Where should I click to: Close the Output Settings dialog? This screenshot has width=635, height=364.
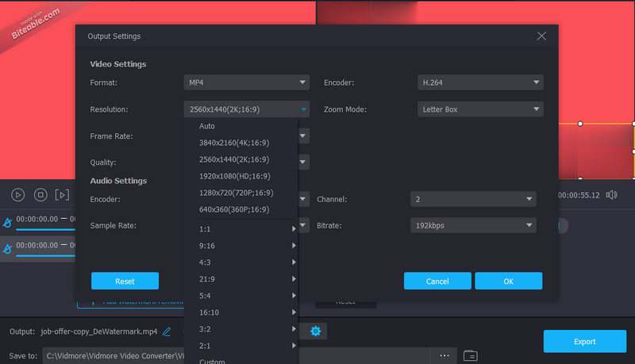541,36
